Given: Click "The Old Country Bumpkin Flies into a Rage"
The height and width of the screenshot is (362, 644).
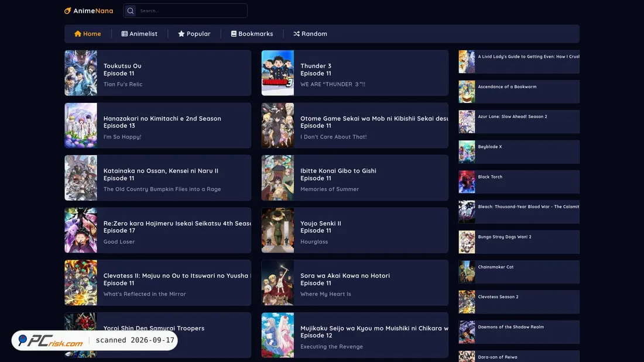Looking at the screenshot, I should pos(162,189).
